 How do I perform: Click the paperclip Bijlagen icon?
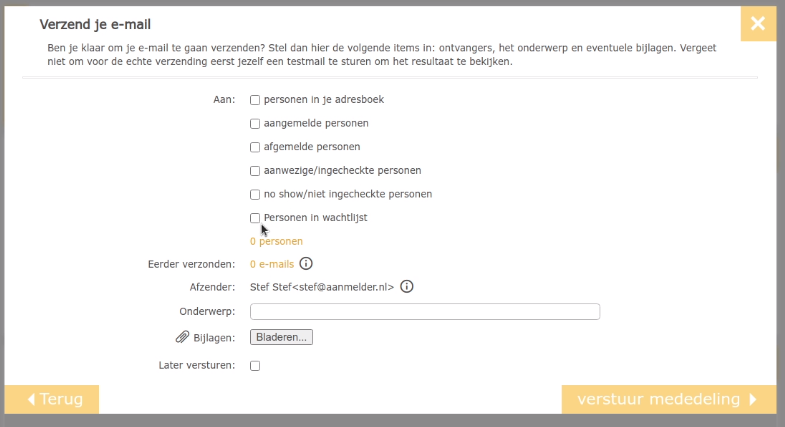pyautogui.click(x=182, y=337)
